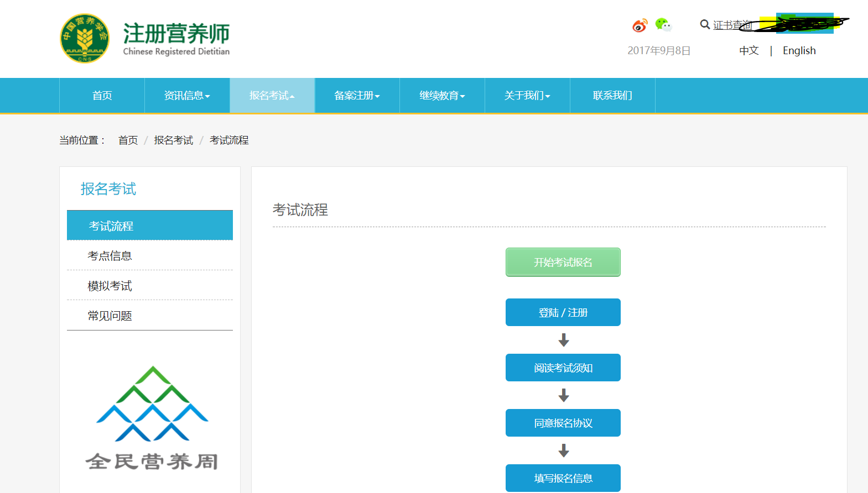Screen dimensions: 868x493
Task: Click the 首页 breadcrumb link
Action: [x=128, y=140]
